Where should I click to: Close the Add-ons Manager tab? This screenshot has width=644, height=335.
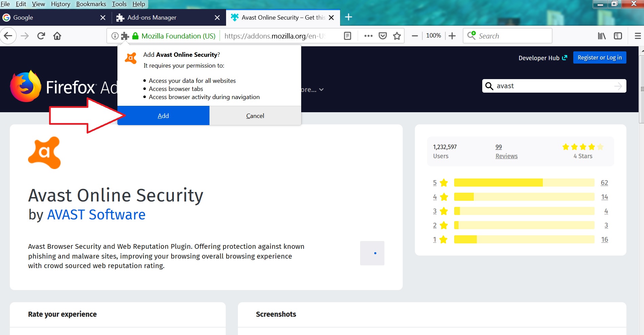tap(217, 18)
